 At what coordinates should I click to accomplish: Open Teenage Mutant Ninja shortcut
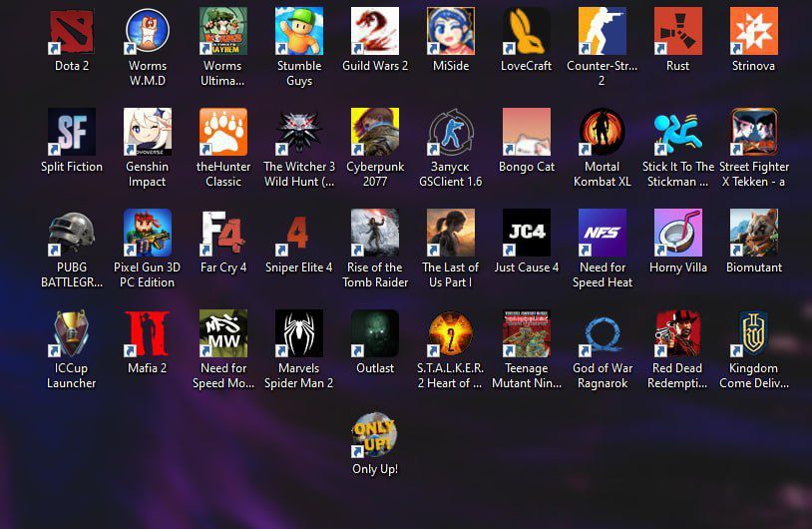526,333
